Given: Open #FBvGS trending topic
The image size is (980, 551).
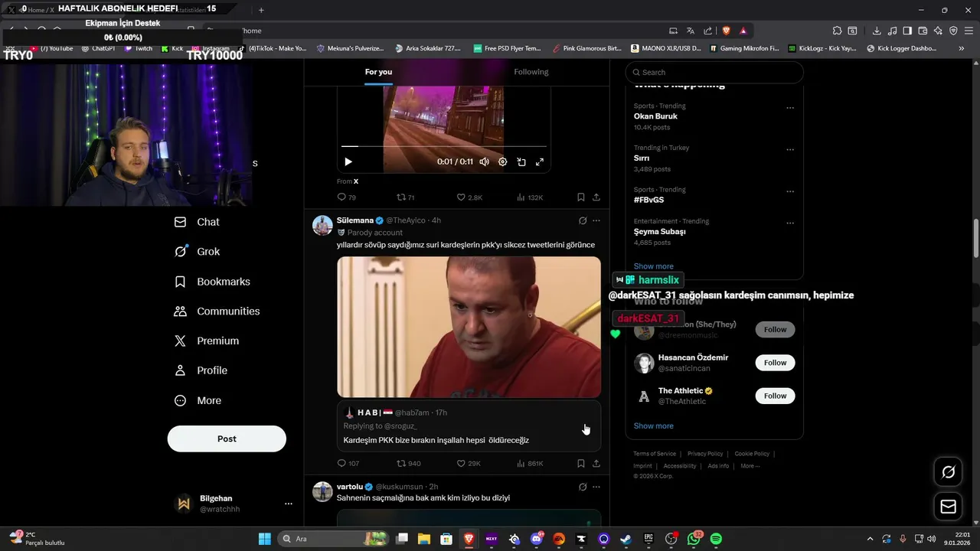Looking at the screenshot, I should point(648,200).
